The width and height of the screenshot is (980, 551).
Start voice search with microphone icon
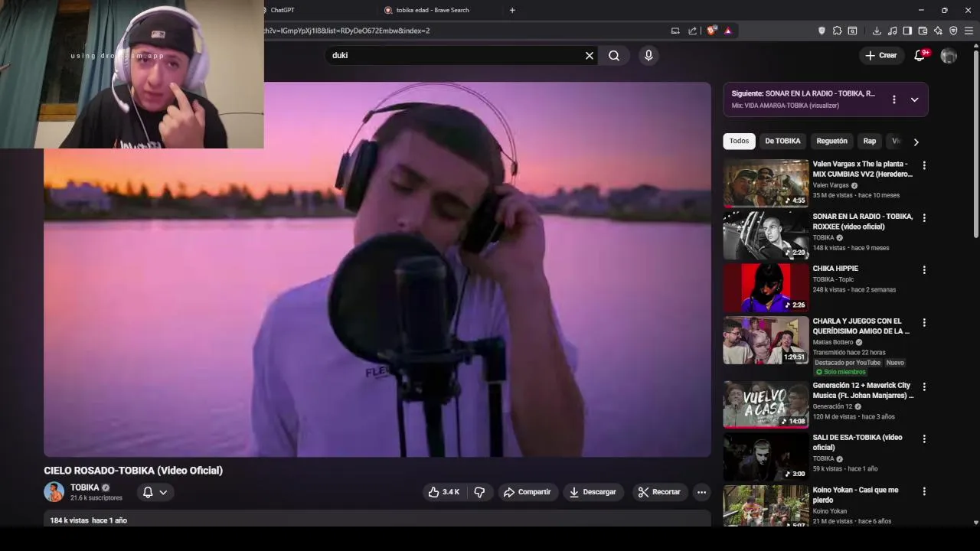coord(648,56)
